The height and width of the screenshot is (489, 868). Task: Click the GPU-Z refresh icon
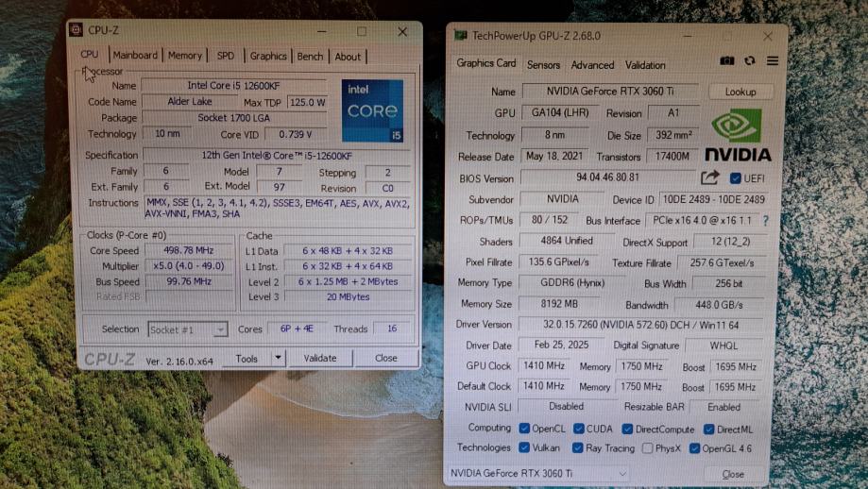(750, 60)
